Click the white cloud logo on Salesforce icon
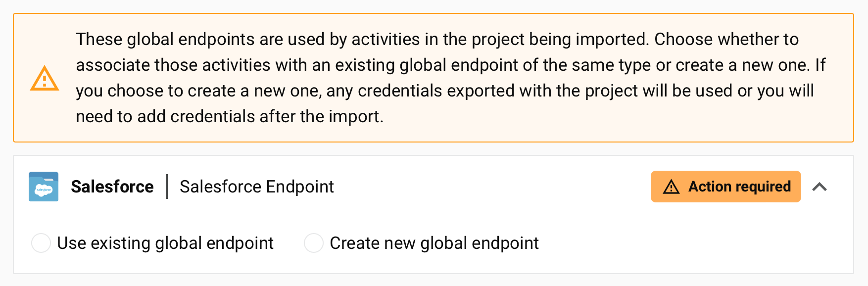868x286 pixels. coord(44,190)
